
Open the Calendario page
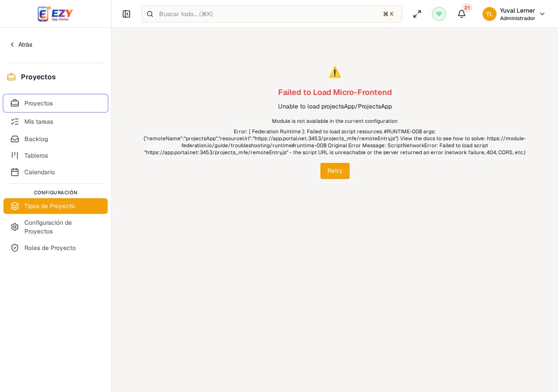55,172
